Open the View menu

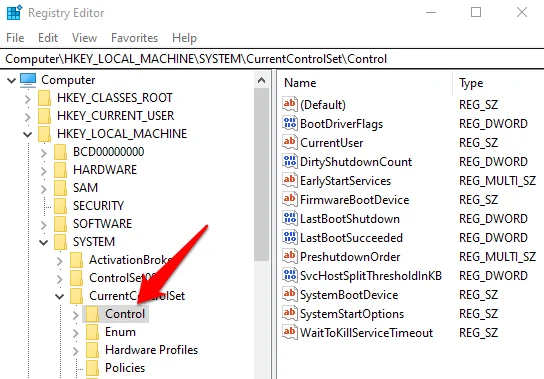click(x=84, y=37)
